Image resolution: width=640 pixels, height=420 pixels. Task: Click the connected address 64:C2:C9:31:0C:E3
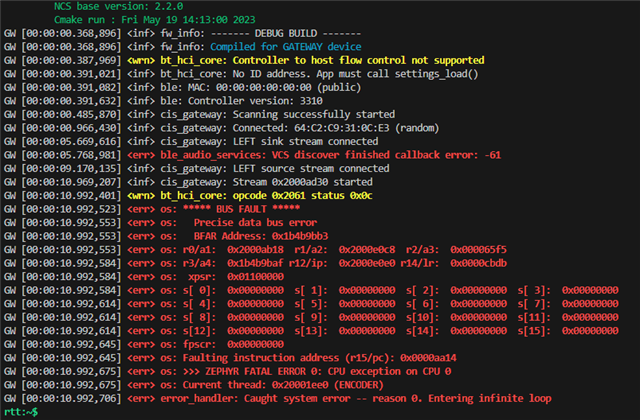pos(342,128)
